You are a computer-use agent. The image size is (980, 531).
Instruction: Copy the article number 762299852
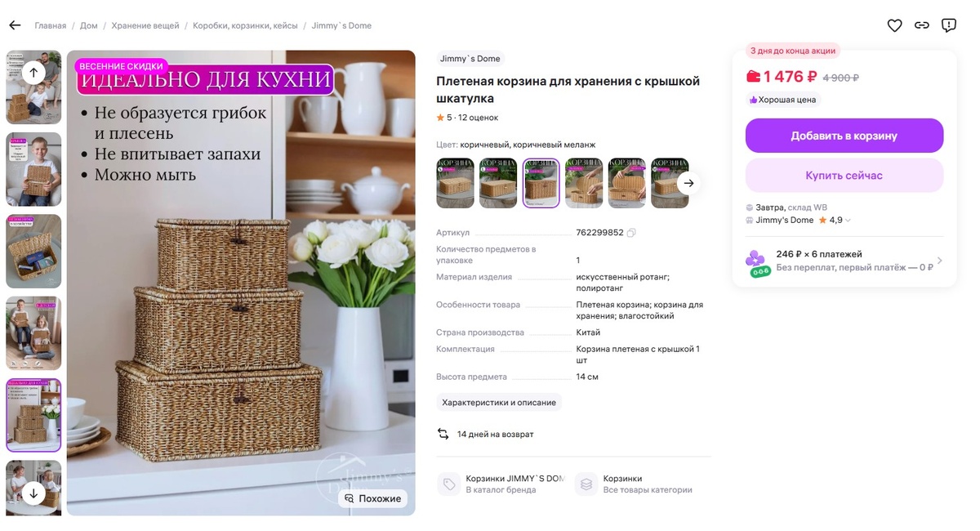click(631, 233)
